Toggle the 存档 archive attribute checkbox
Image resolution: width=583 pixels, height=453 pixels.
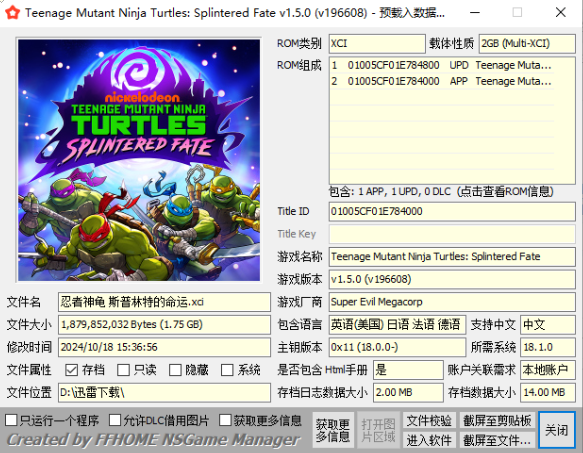click(71, 370)
